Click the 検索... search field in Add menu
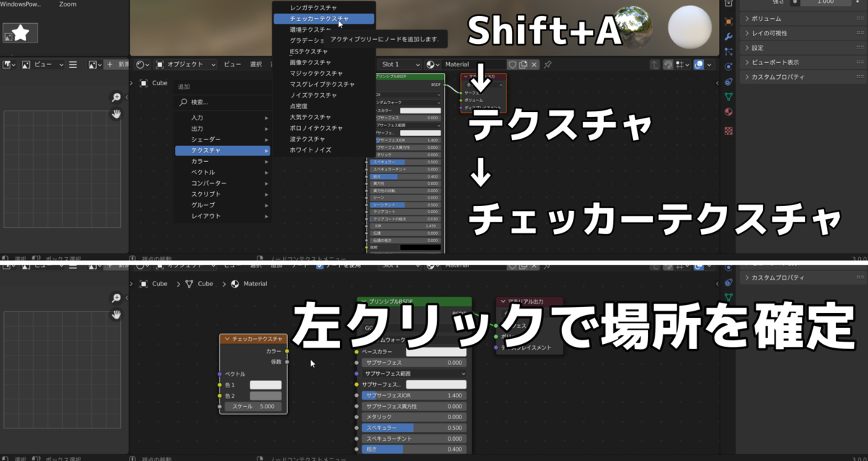 223,103
